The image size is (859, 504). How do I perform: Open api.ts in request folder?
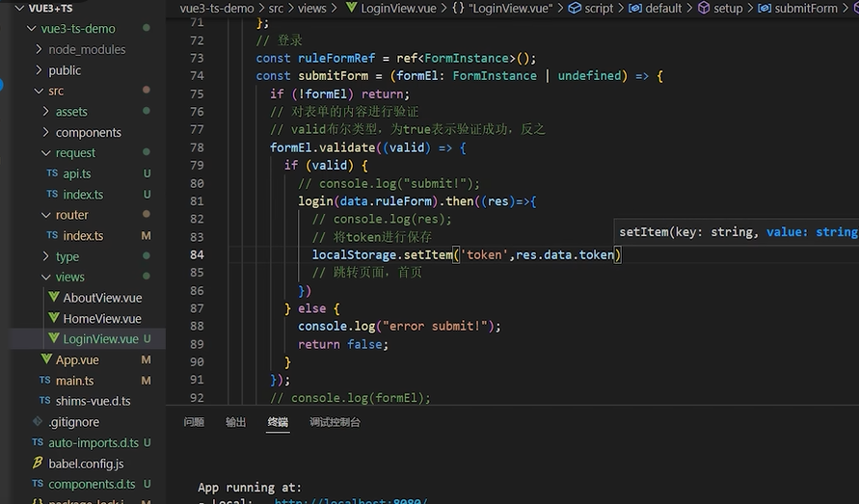tap(77, 173)
